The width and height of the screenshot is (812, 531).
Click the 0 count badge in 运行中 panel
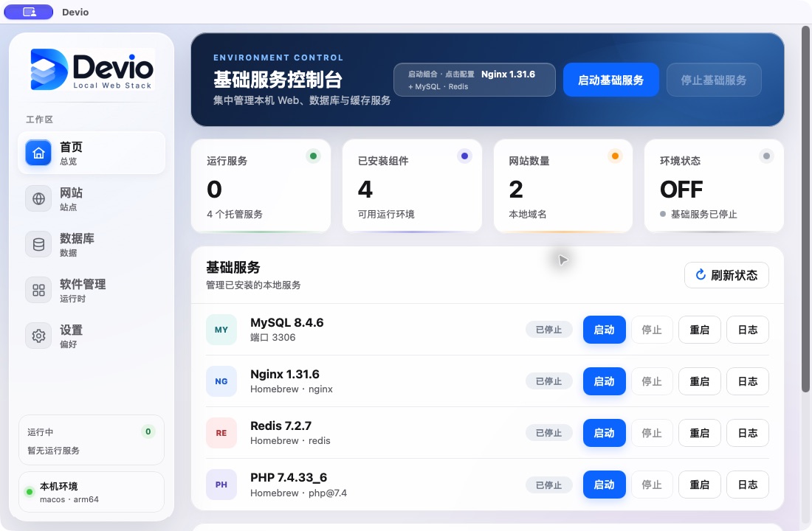(x=148, y=431)
